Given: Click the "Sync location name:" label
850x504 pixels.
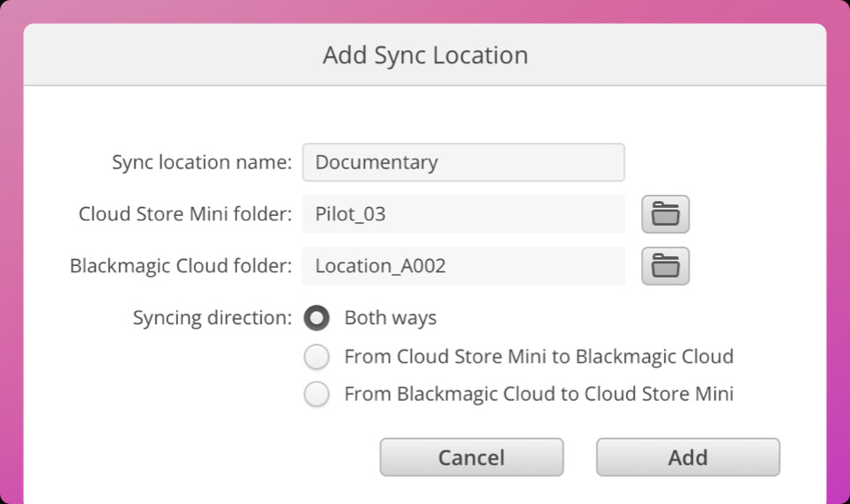Looking at the screenshot, I should tap(202, 163).
